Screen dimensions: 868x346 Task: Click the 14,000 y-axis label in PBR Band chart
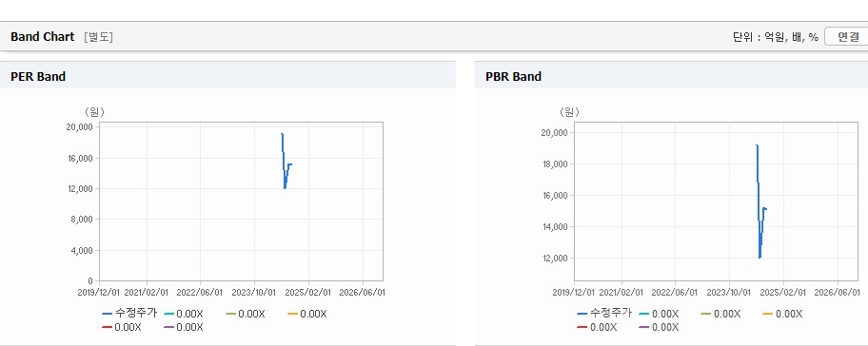[555, 226]
